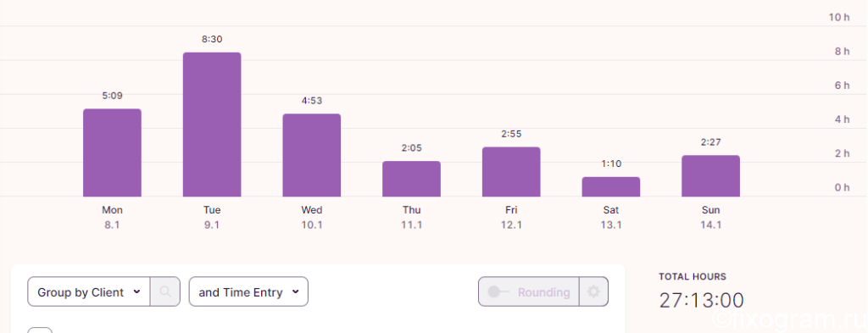Click the Mon 8.1 axis label
Screen dimensions: 868x333
pyautogui.click(x=113, y=218)
